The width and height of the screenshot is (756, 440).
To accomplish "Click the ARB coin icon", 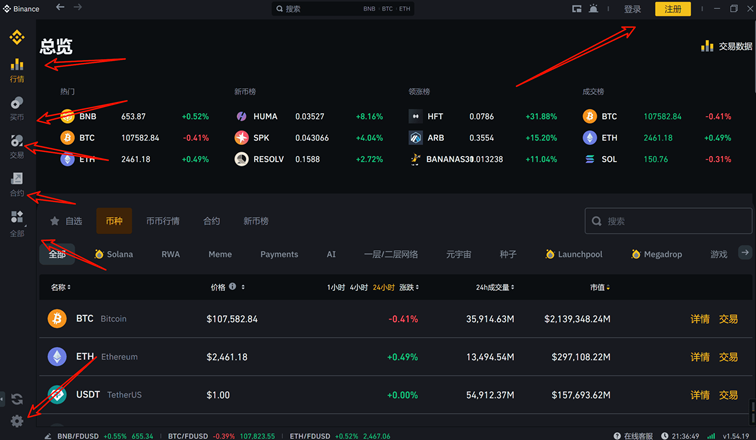I will click(416, 138).
